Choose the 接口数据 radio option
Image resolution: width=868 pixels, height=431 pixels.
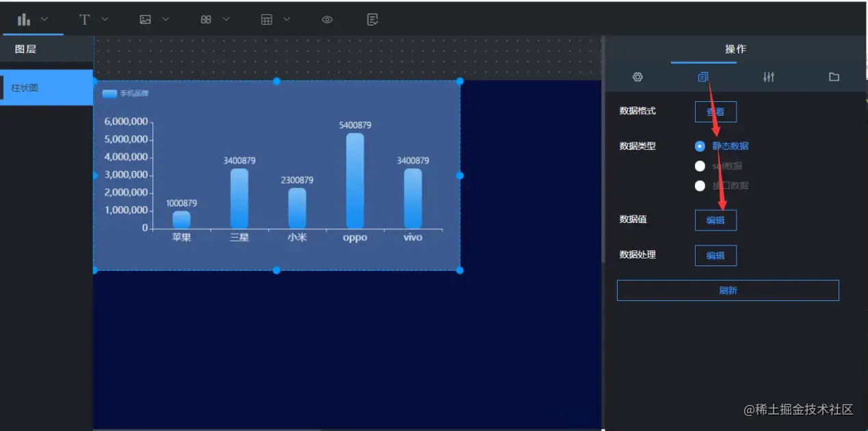click(x=722, y=185)
